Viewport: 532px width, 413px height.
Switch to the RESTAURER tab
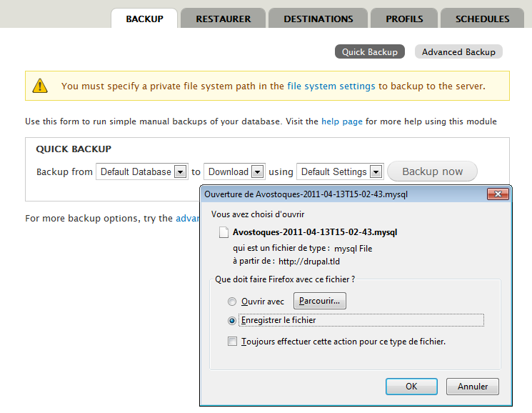coord(223,19)
